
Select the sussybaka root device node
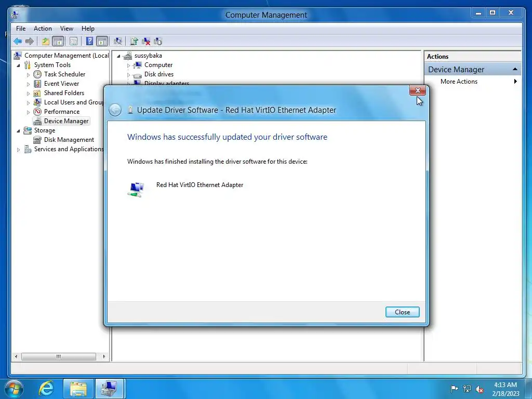coord(148,56)
